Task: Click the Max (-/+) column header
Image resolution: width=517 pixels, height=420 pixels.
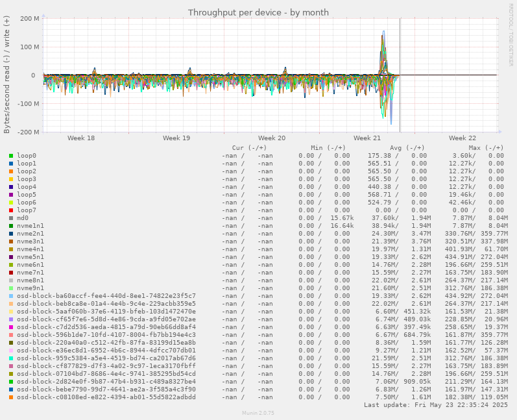Action: pos(487,148)
